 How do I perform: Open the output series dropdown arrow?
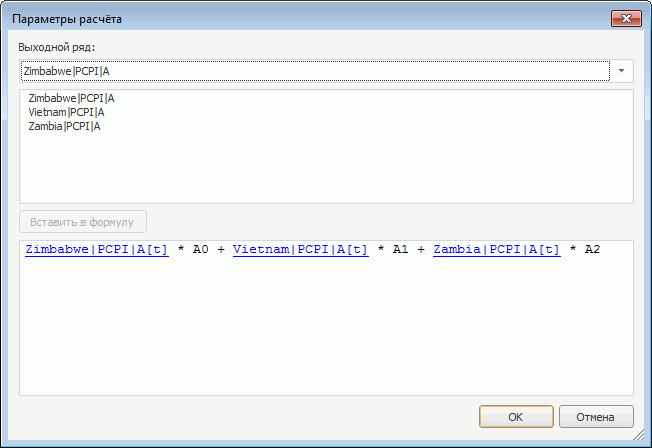(621, 71)
